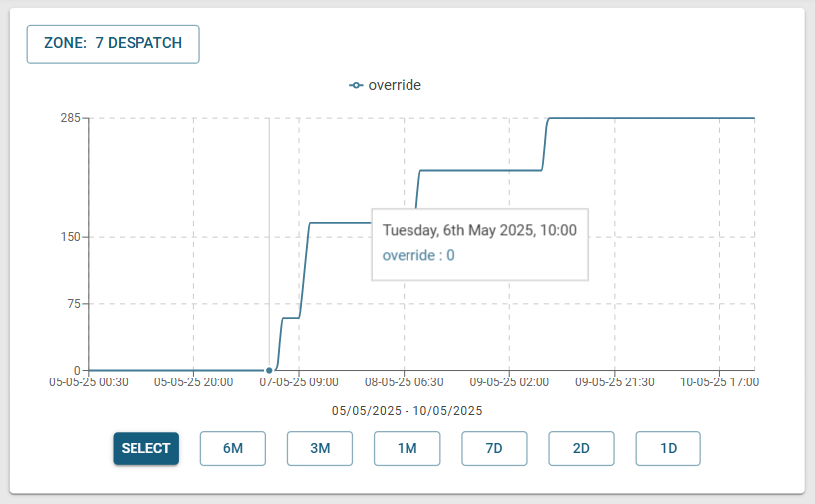Click the SELECT date range button
The height and width of the screenshot is (504, 815).
[146, 448]
